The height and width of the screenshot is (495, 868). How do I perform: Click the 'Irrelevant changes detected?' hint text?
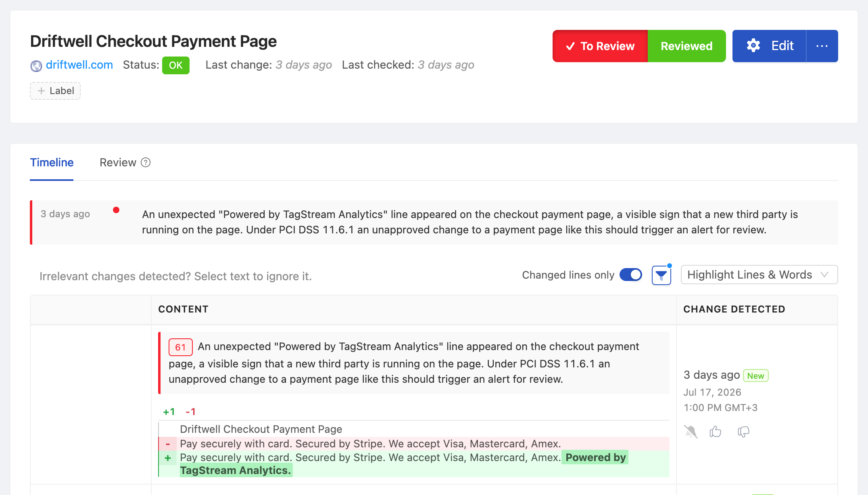tap(175, 276)
